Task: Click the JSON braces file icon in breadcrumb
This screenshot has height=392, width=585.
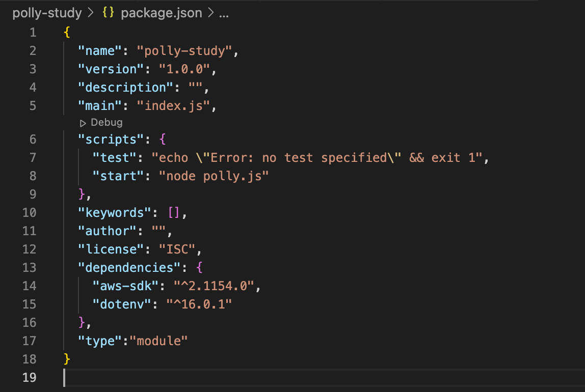Action: point(108,12)
